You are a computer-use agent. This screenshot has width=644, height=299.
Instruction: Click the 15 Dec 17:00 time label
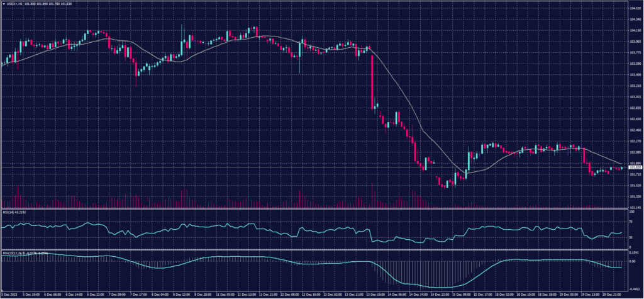pyautogui.click(x=484, y=294)
